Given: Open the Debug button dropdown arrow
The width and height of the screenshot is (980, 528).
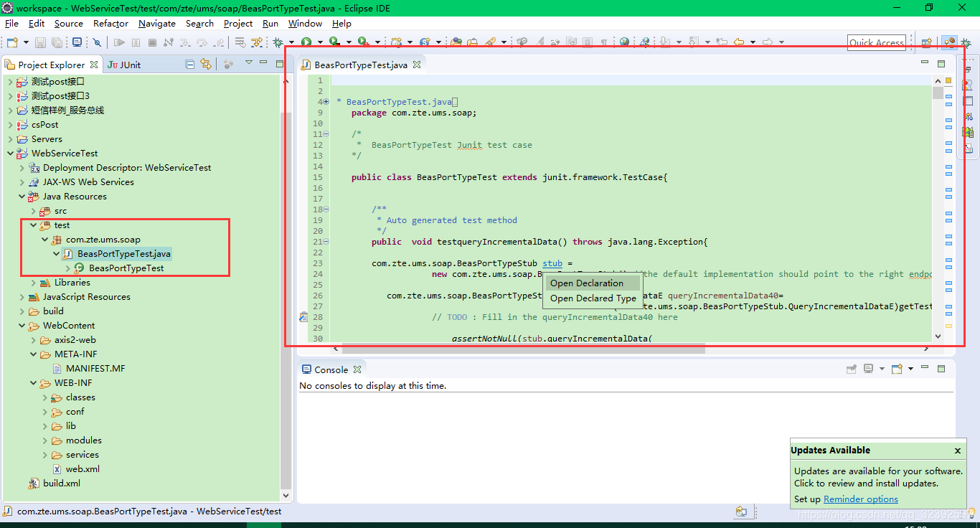Looking at the screenshot, I should pyautogui.click(x=291, y=42).
